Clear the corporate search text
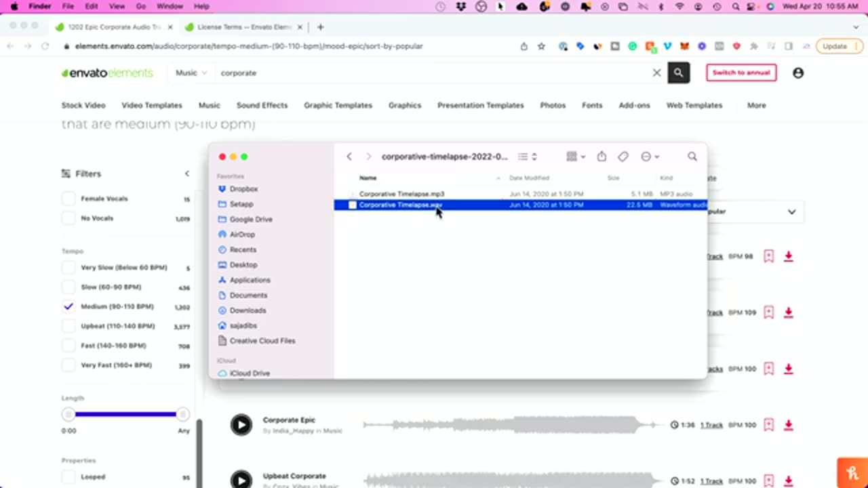868x488 pixels. [x=656, y=73]
